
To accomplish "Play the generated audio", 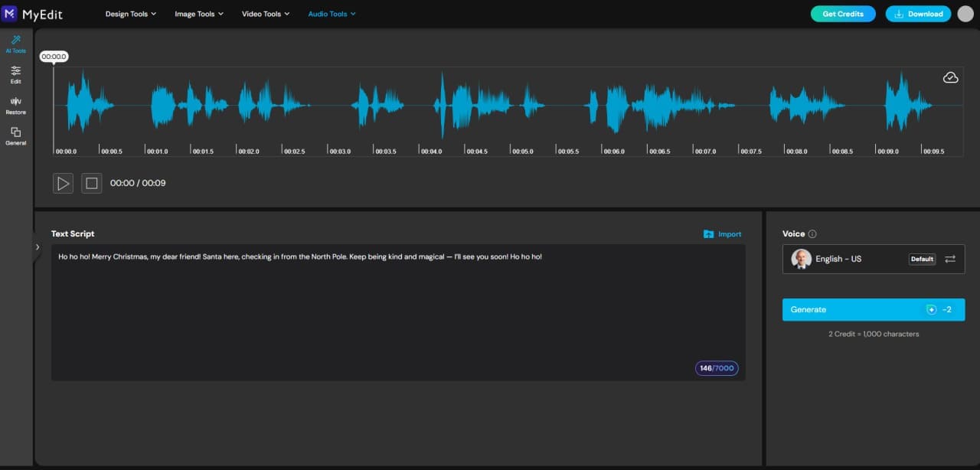I will pos(64,183).
